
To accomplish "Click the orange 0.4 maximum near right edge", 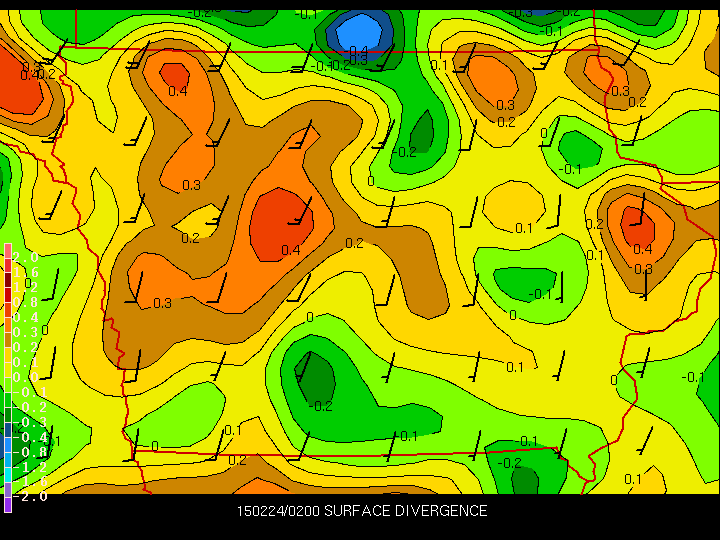I will coord(637,223).
